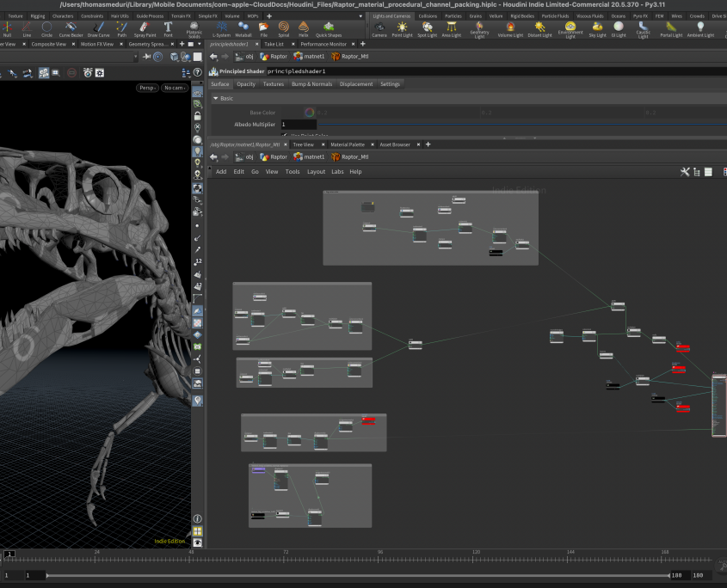Open the No cam camera dropdown
Screen dimensions: 727x588
point(175,88)
